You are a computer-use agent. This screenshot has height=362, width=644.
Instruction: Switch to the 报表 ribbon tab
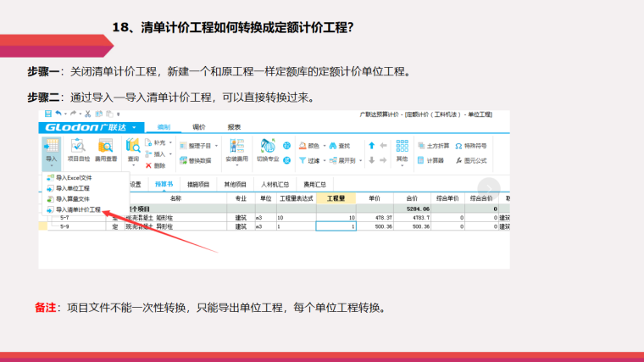tap(234, 126)
